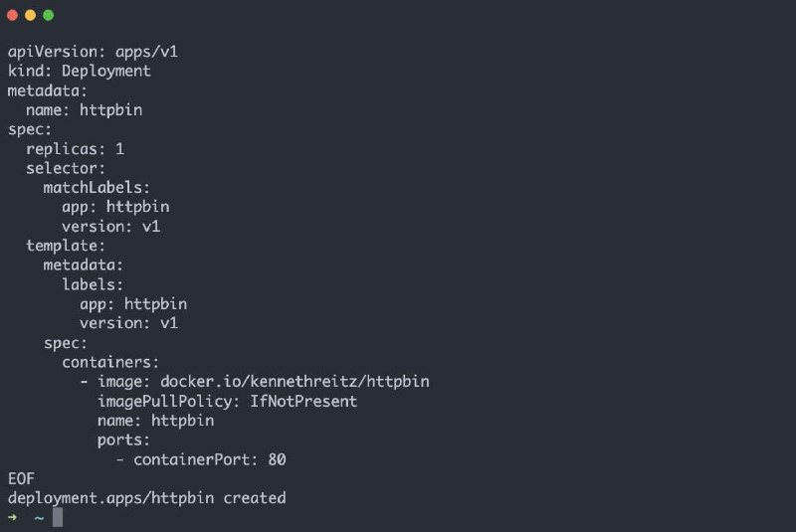Click the docker.io/kennethreitz/httpbin image path
Viewport: 796px width, 532px height.
tap(295, 382)
